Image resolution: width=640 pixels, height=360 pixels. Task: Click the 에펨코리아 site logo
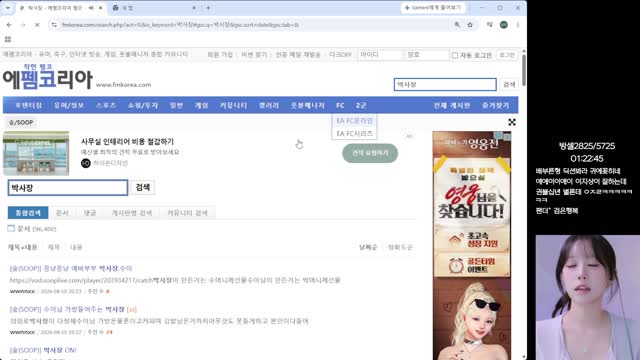pos(48,76)
